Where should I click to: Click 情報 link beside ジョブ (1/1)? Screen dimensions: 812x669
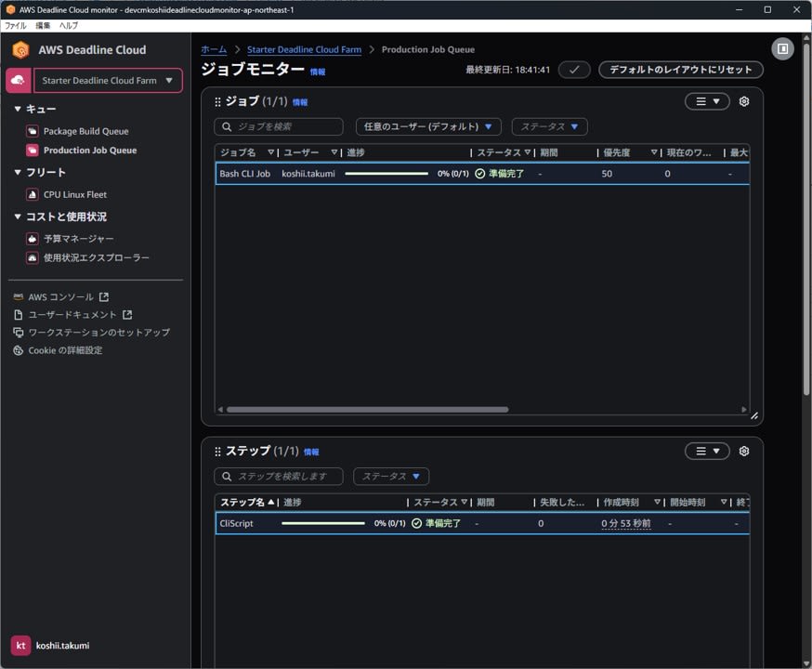(300, 102)
